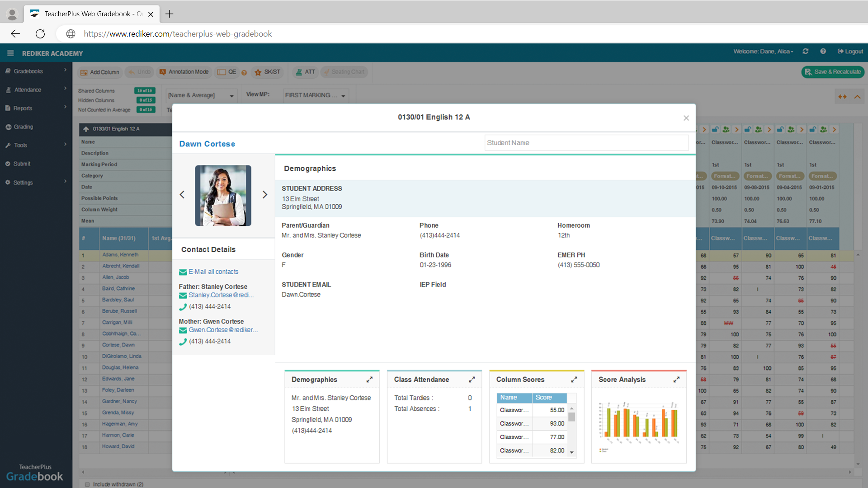Click Stanley Cortese's email address link
The height and width of the screenshot is (488, 868).
(221, 295)
